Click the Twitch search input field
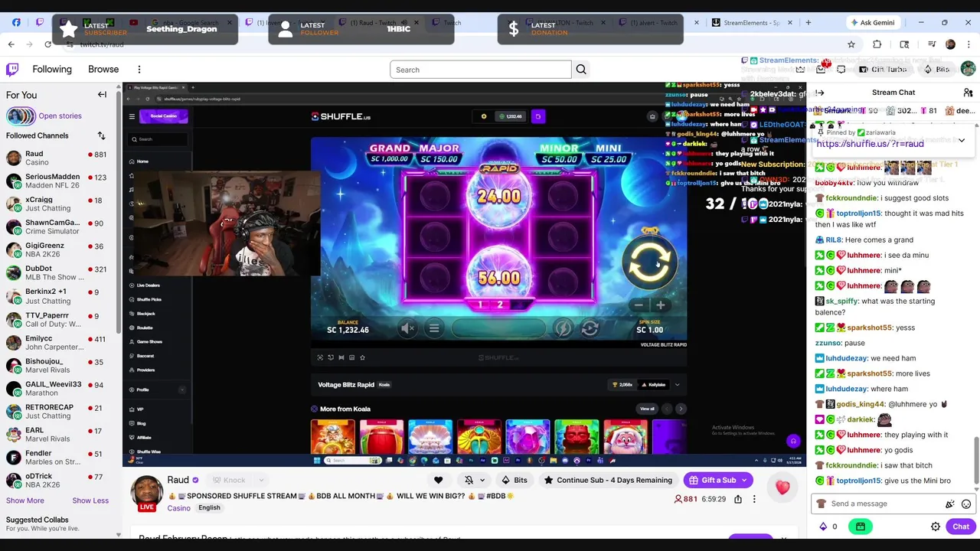 (481, 70)
